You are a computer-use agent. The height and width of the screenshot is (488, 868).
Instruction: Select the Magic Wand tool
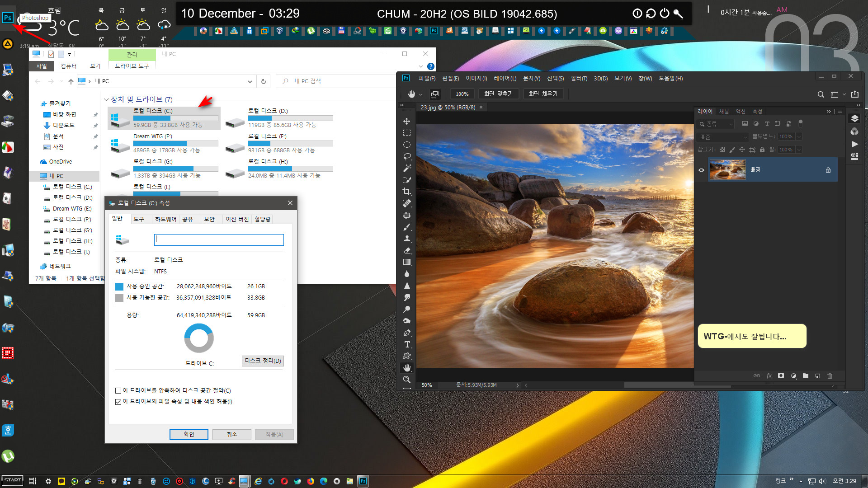[x=407, y=168]
